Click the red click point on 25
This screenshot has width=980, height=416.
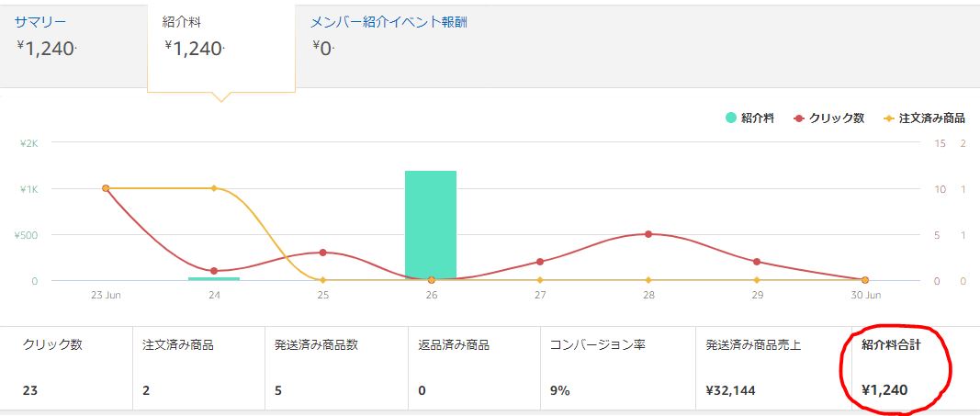322,253
